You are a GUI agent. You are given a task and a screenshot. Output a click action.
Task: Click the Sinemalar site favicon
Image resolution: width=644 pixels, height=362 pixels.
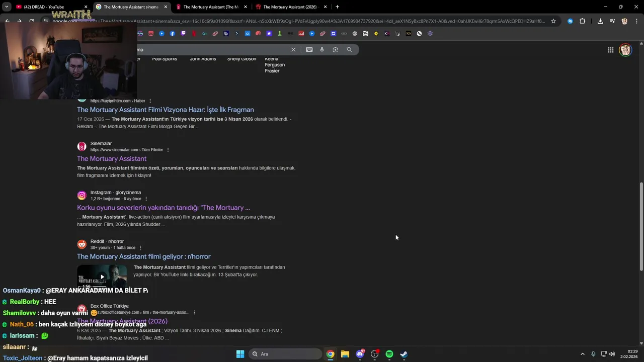point(82,147)
